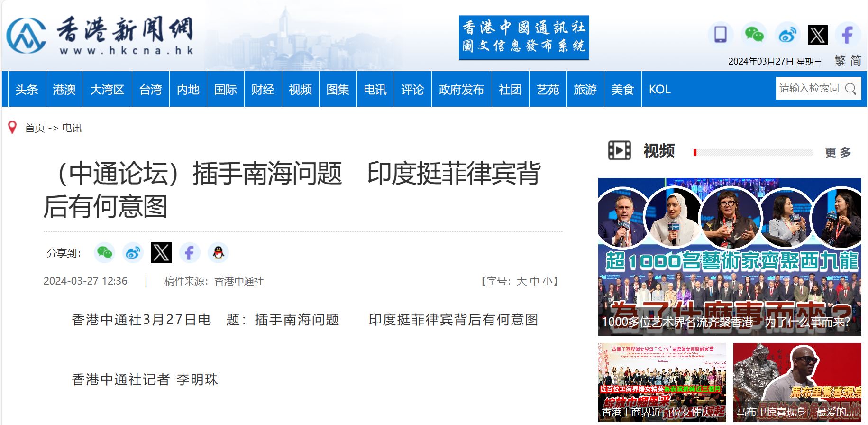
Task: Set font size to small (小)
Action: coord(547,281)
